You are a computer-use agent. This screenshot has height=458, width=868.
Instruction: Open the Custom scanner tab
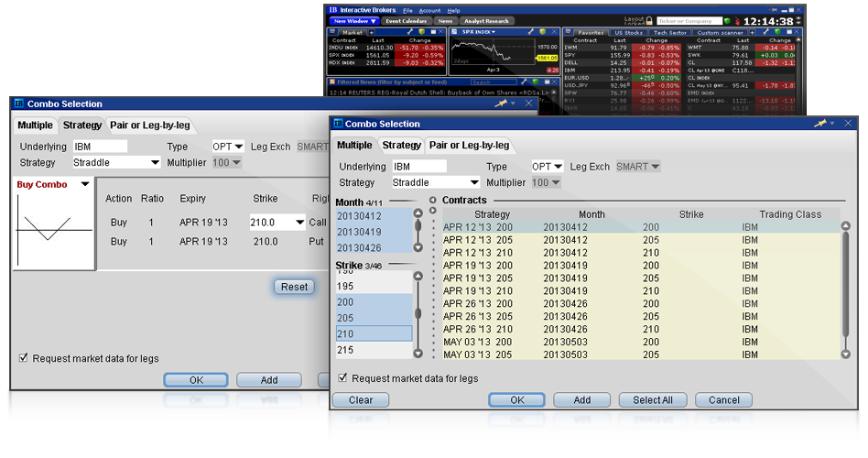tap(721, 33)
